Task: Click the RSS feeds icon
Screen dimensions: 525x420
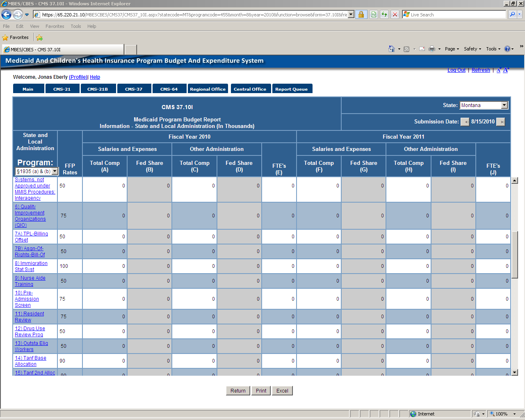Action: [406, 49]
